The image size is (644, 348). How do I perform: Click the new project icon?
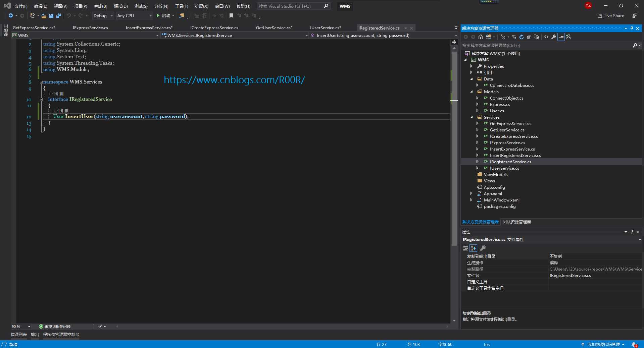pos(32,15)
